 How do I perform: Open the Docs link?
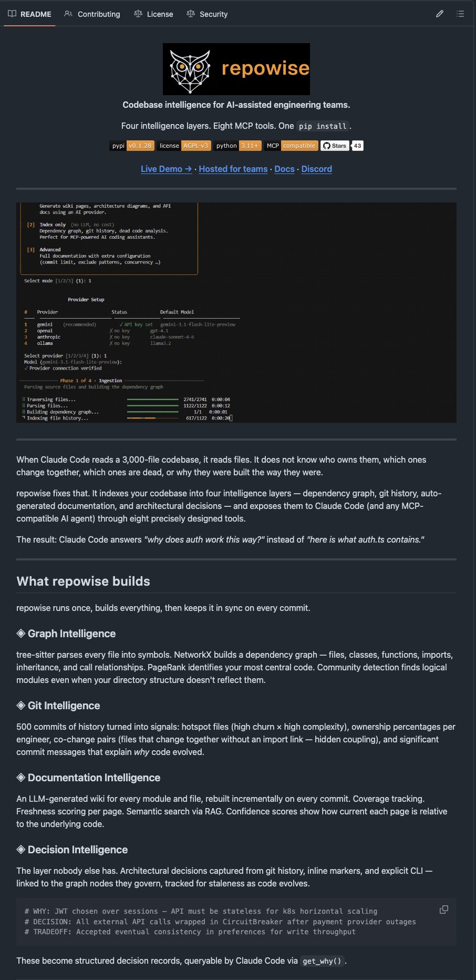[x=284, y=169]
